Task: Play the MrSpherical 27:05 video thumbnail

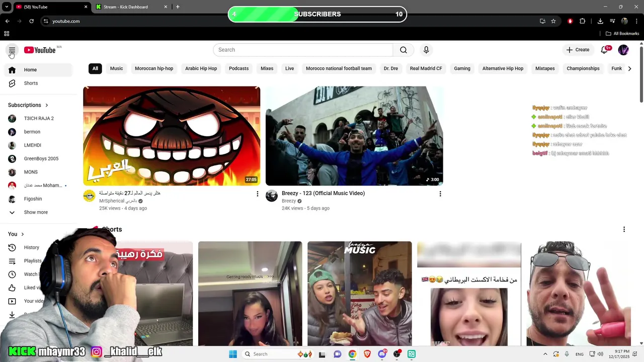Action: click(x=172, y=136)
